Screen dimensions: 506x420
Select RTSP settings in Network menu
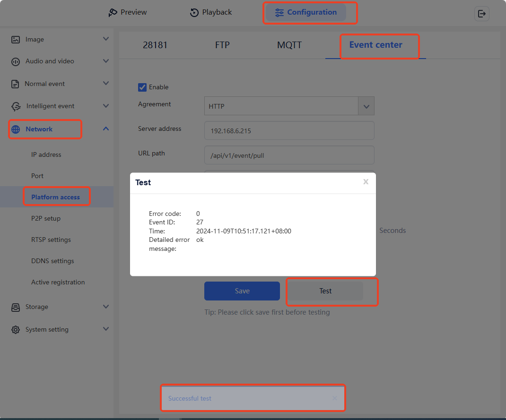coord(51,240)
